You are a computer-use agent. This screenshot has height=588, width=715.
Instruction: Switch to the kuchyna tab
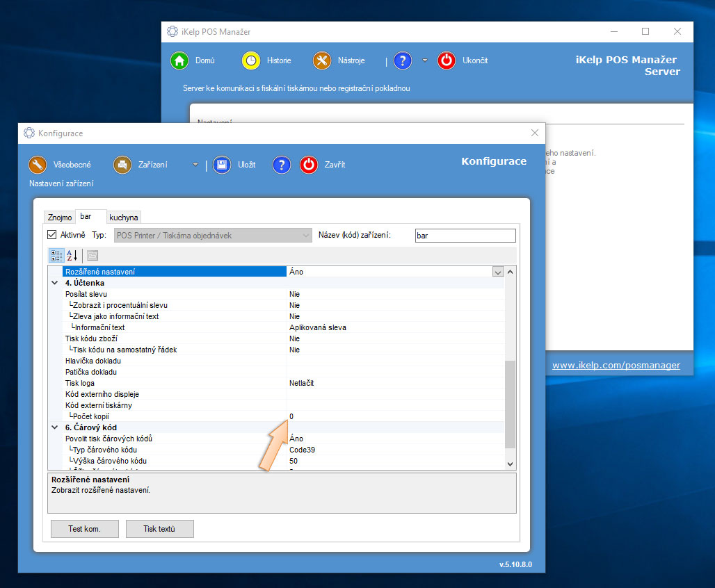click(x=124, y=218)
